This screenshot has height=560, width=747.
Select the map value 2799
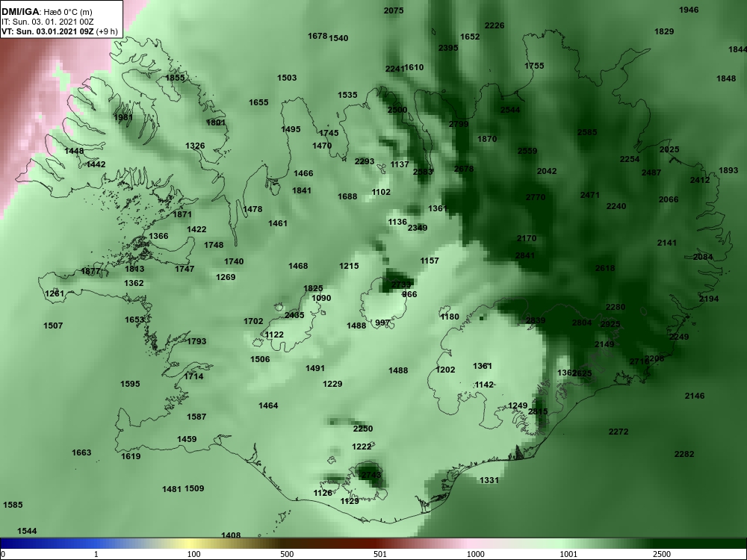point(459,124)
